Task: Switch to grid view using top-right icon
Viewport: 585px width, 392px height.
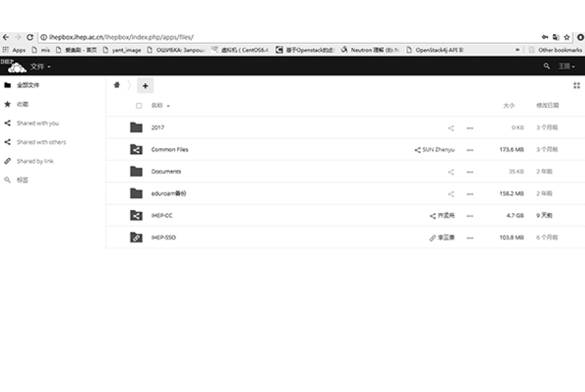Action: pos(576,86)
